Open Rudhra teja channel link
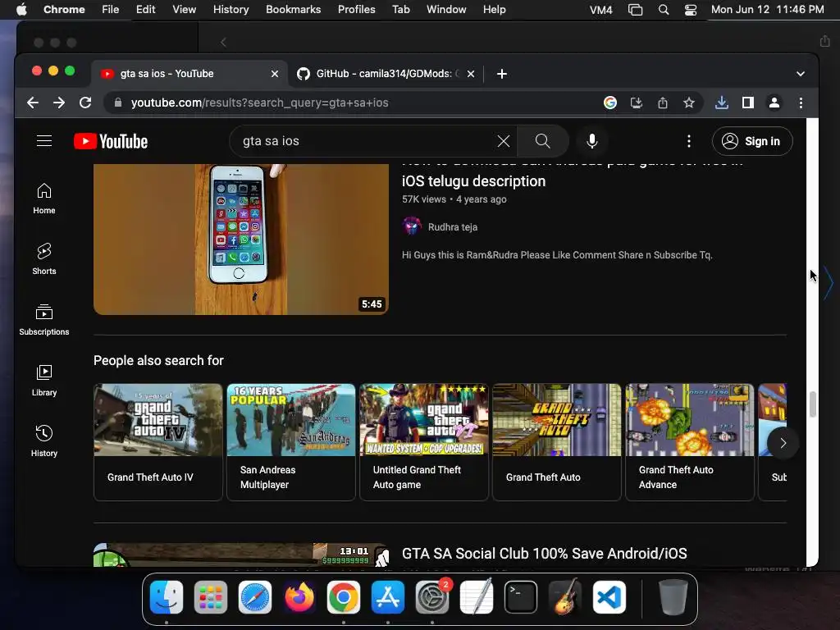Viewport: 840px width, 630px height. click(452, 227)
